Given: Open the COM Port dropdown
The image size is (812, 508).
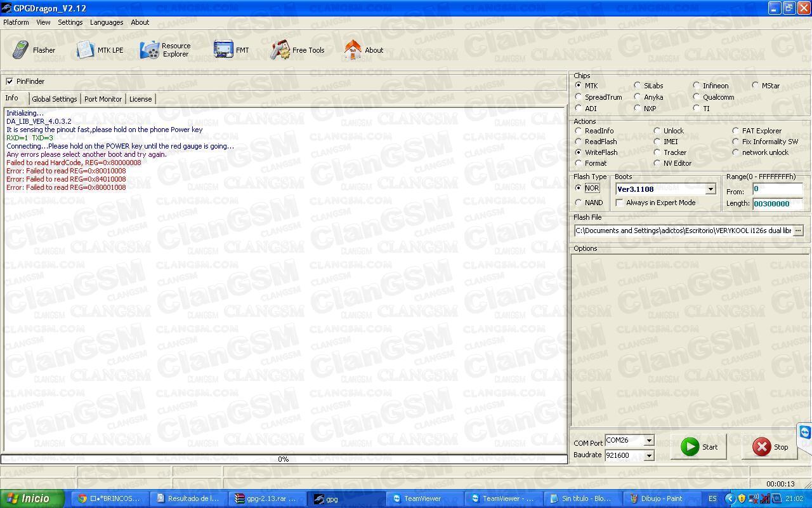Looking at the screenshot, I should (648, 441).
